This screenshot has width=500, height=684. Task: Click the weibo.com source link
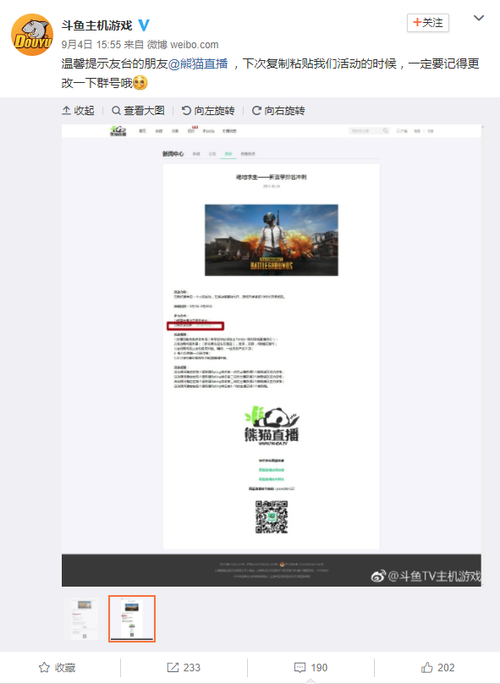click(194, 44)
